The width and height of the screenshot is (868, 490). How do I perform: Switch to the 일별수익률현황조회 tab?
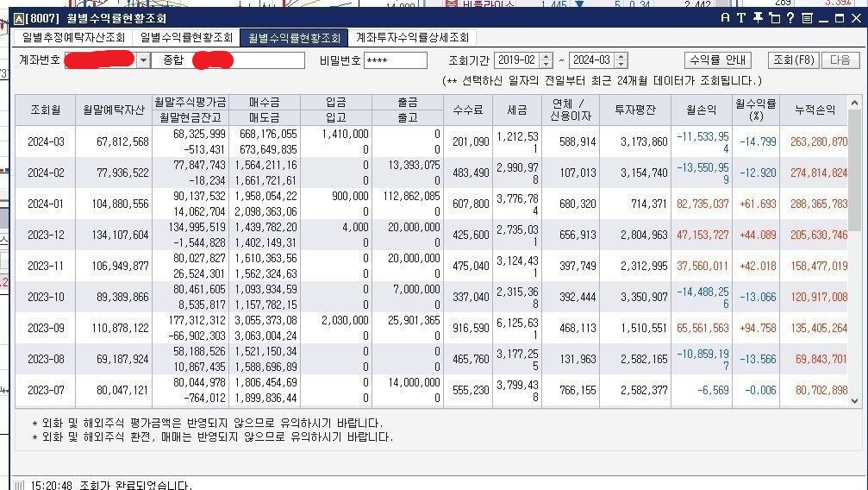(186, 38)
